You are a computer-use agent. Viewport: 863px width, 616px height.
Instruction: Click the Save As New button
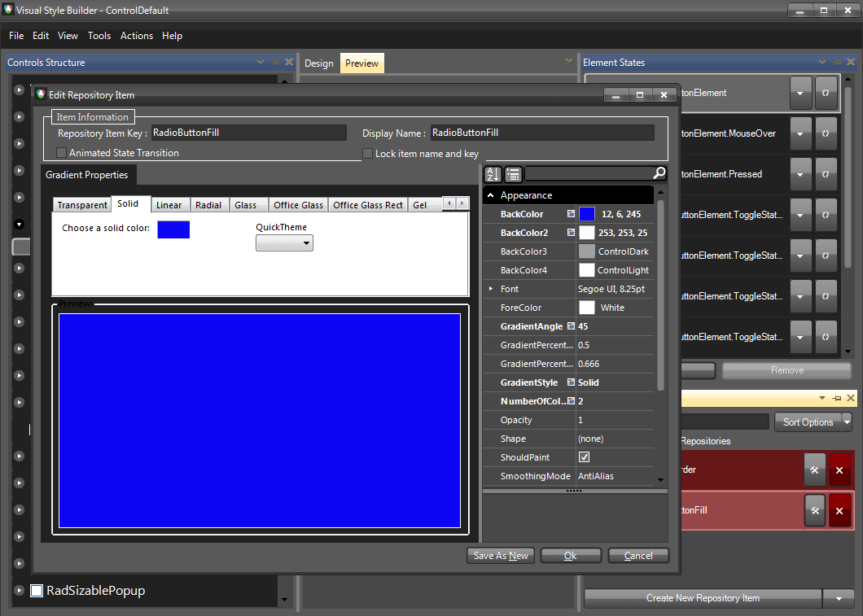(x=500, y=555)
